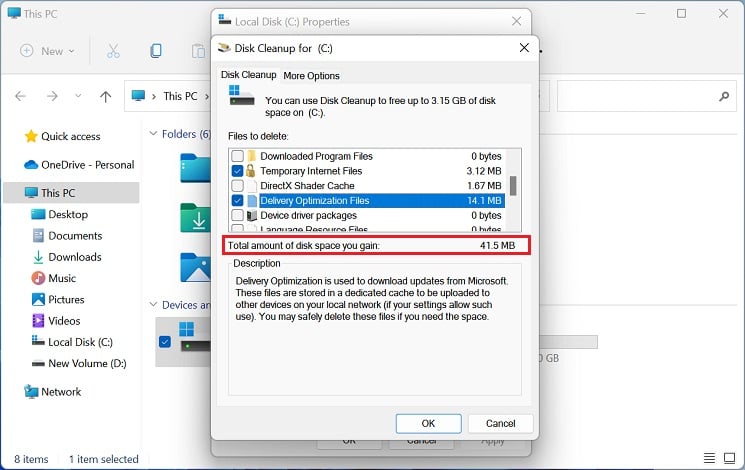Collapse the Devices and drives section
Screen dimensions: 745x470
(x=153, y=305)
